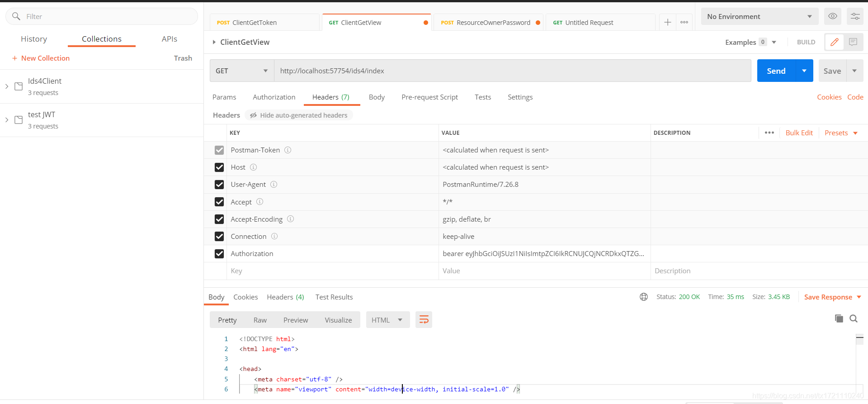The height and width of the screenshot is (404, 868).
Task: Expand the test JWT collection
Action: 7,119
